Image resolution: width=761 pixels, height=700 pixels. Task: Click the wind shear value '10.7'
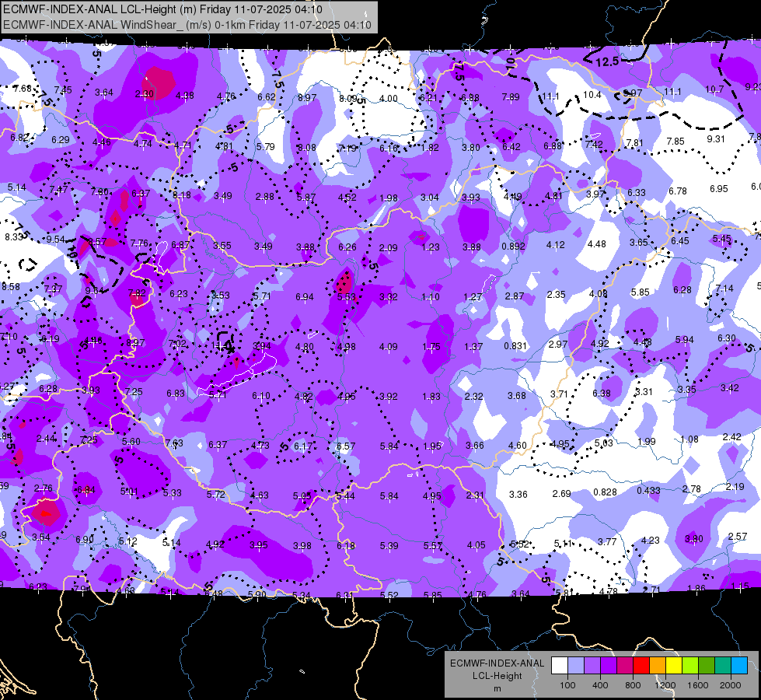pyautogui.click(x=714, y=89)
